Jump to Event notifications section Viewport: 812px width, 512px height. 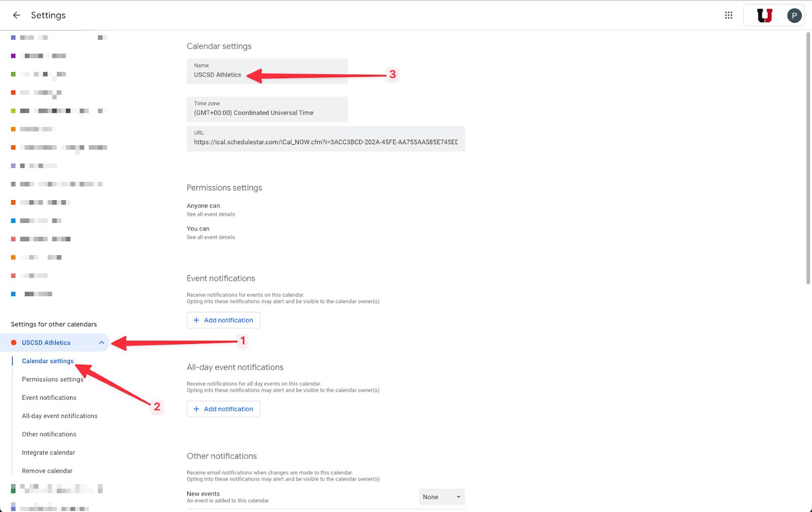pos(49,398)
